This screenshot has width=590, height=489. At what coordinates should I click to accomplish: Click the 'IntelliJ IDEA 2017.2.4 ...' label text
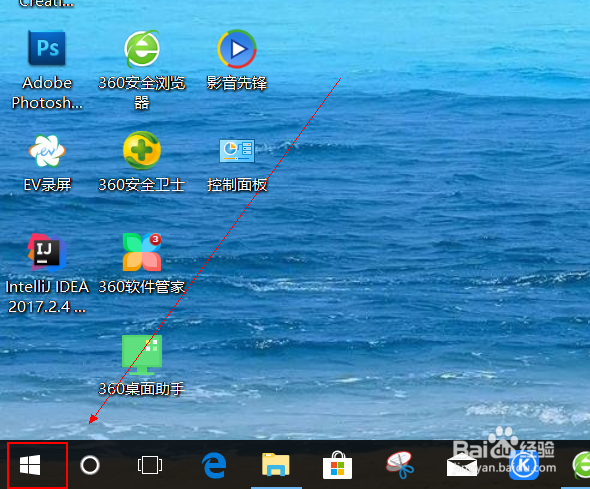point(47,297)
